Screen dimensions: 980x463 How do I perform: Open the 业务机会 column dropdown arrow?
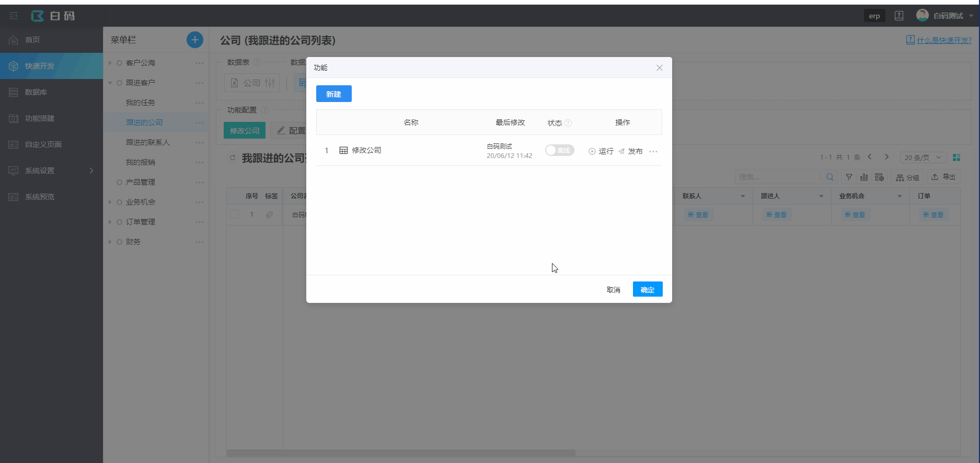tap(900, 196)
